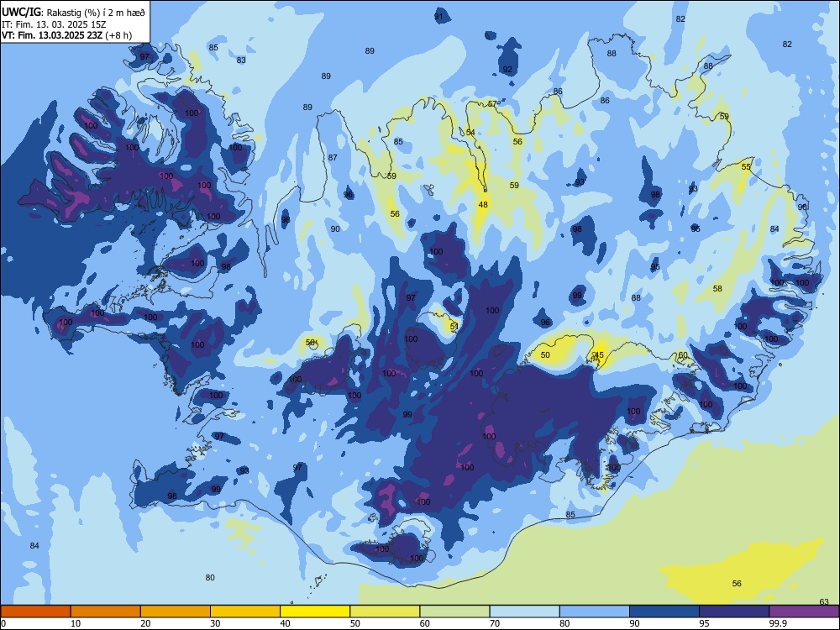Image resolution: width=840 pixels, height=630 pixels.
Task: Select the amber 30–40 legend swatch
Action: pyautogui.click(x=245, y=612)
